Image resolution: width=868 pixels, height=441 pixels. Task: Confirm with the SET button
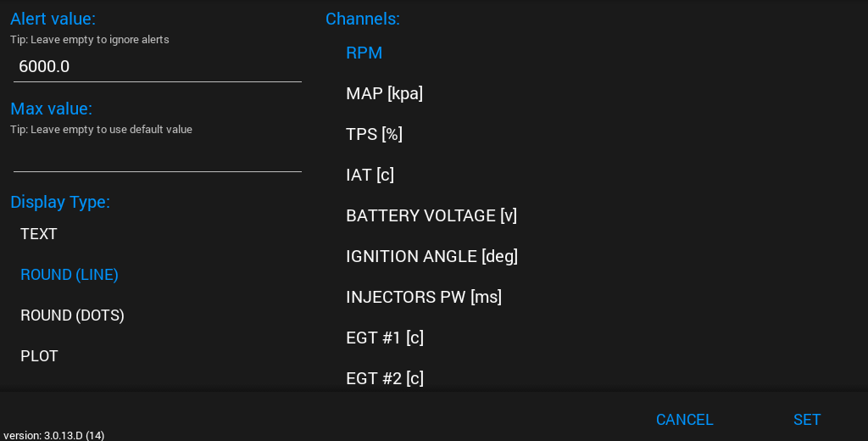point(807,420)
